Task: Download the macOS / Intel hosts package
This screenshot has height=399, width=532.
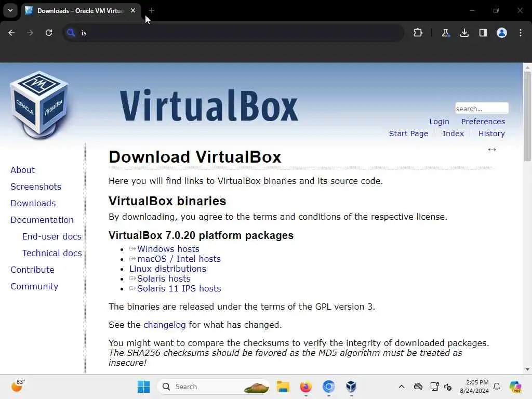Action: pyautogui.click(x=179, y=259)
